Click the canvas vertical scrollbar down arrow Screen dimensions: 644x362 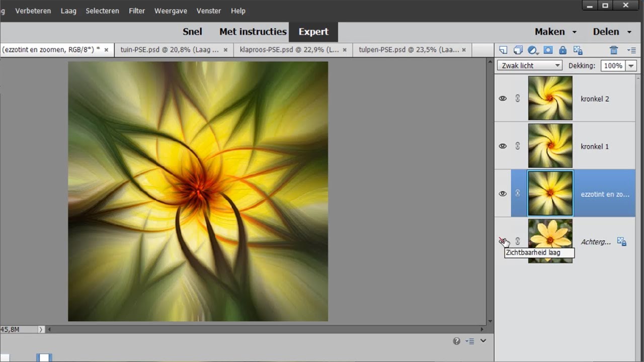(x=491, y=321)
